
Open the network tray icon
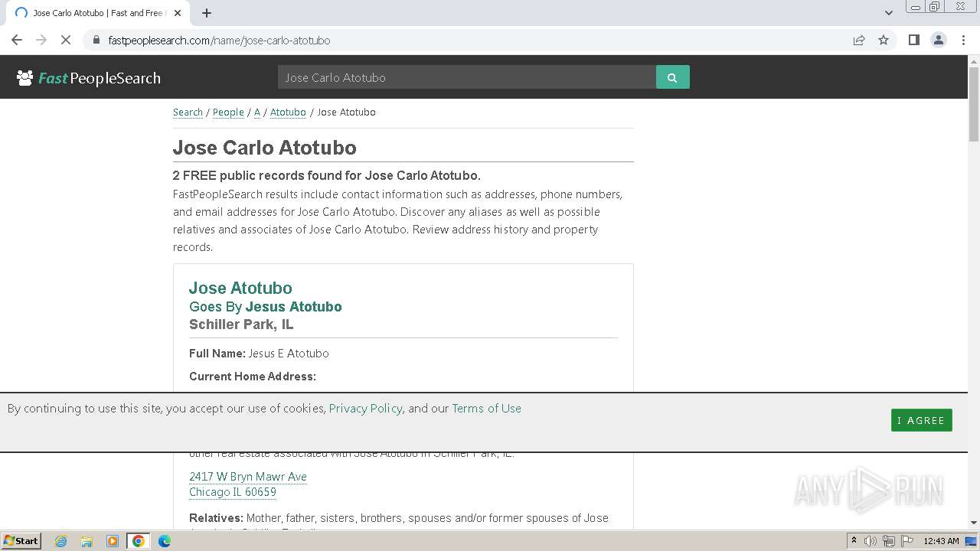(889, 541)
